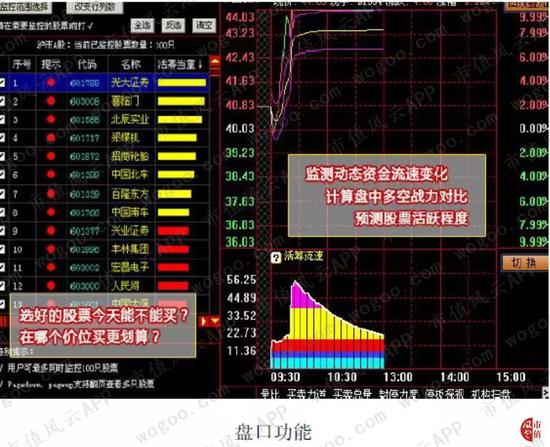Click the down arrow below the stock list
Image resolution: width=550 pixels, height=447 pixels.
[215, 321]
